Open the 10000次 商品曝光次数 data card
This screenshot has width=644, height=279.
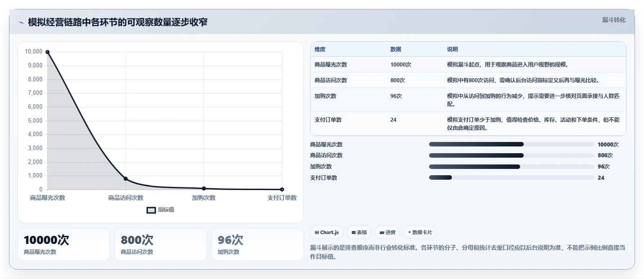(64, 244)
